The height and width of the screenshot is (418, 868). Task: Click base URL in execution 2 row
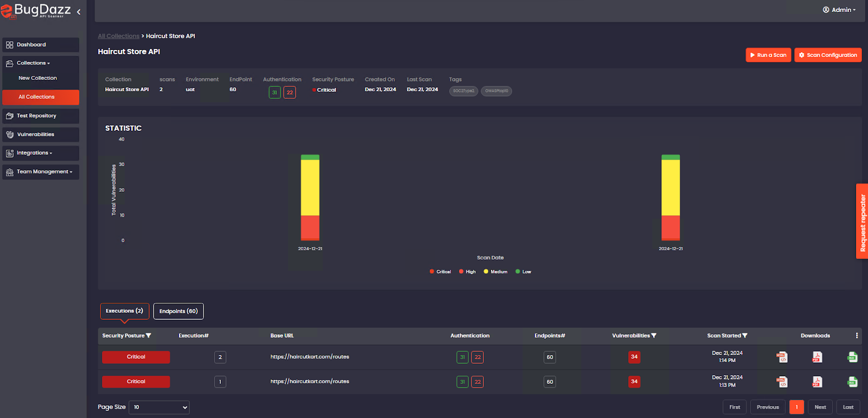(x=310, y=357)
